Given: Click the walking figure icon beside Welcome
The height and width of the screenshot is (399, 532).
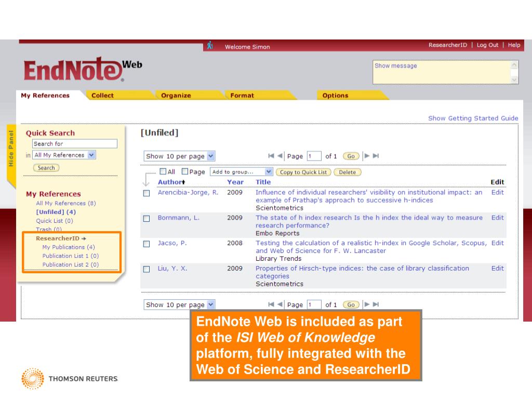Looking at the screenshot, I should [210, 45].
